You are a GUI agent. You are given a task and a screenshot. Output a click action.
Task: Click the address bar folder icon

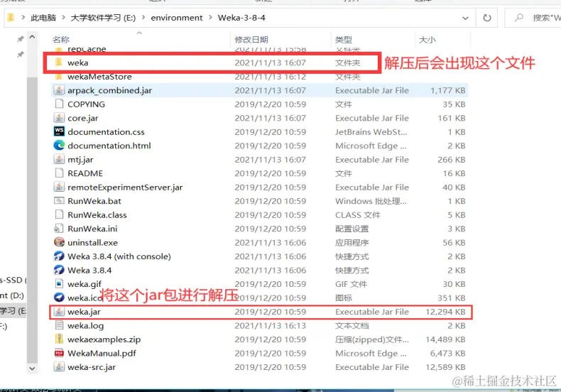pyautogui.click(x=11, y=17)
